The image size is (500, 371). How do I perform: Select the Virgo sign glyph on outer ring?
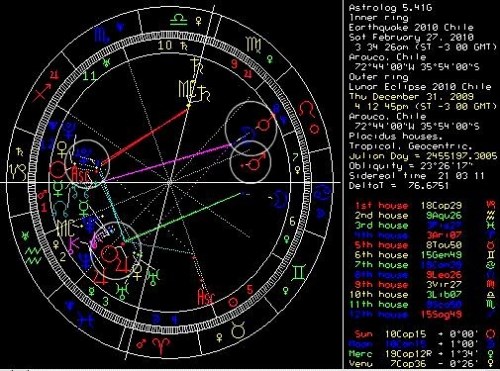254,44
